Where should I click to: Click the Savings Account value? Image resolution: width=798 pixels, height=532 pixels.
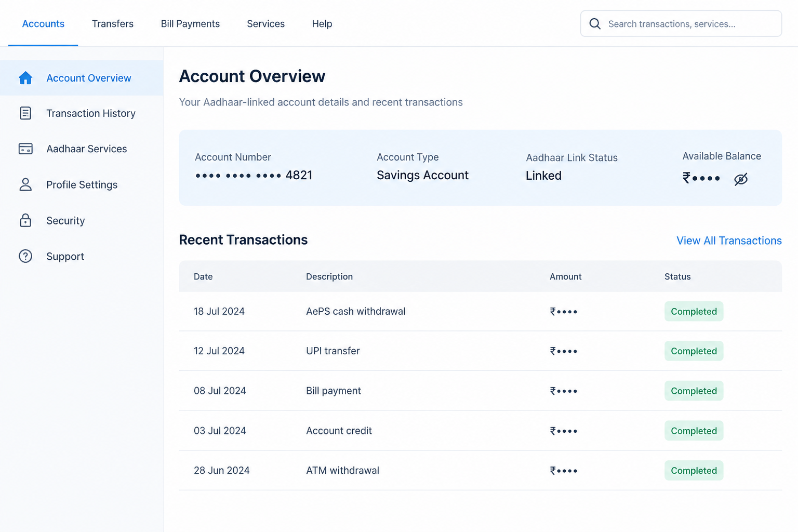423,175
